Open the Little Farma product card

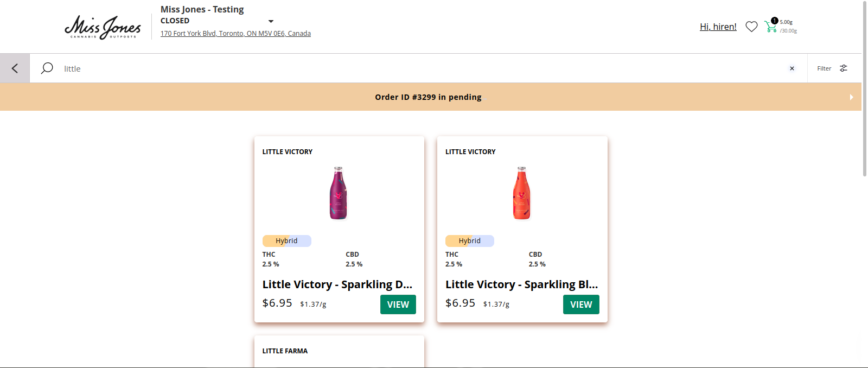339,352
